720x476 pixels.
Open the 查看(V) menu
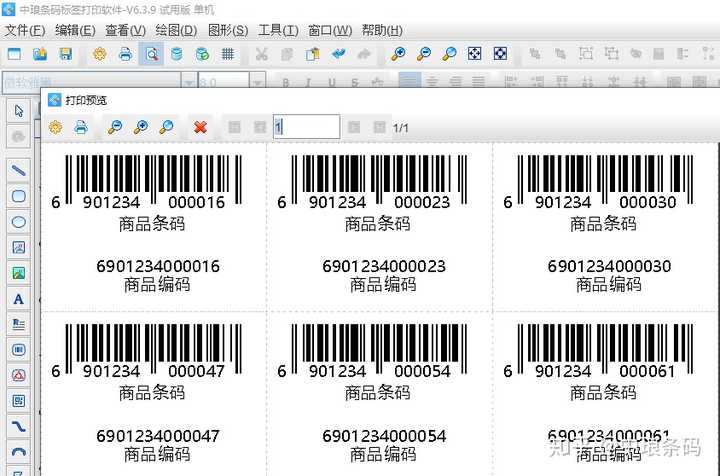tap(125, 31)
